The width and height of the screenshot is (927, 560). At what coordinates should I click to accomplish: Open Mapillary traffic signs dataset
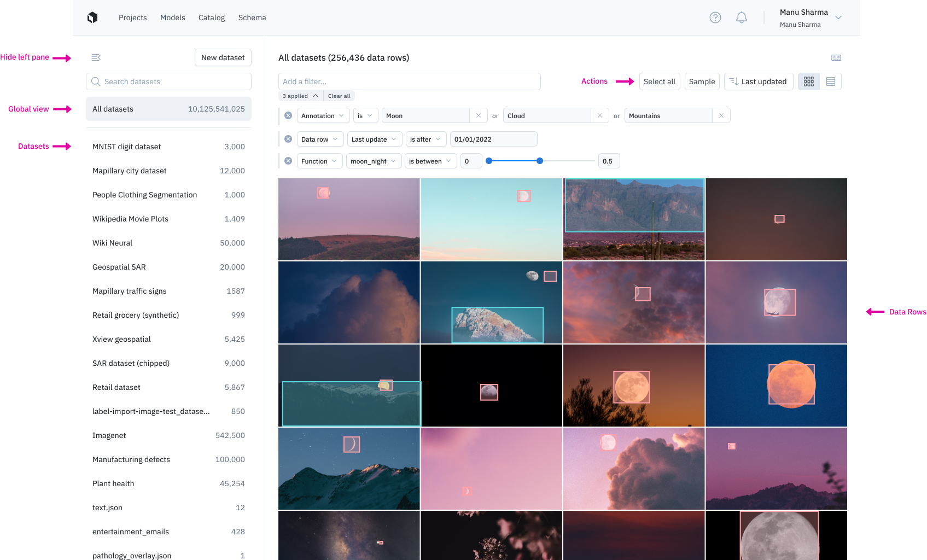click(x=168, y=291)
